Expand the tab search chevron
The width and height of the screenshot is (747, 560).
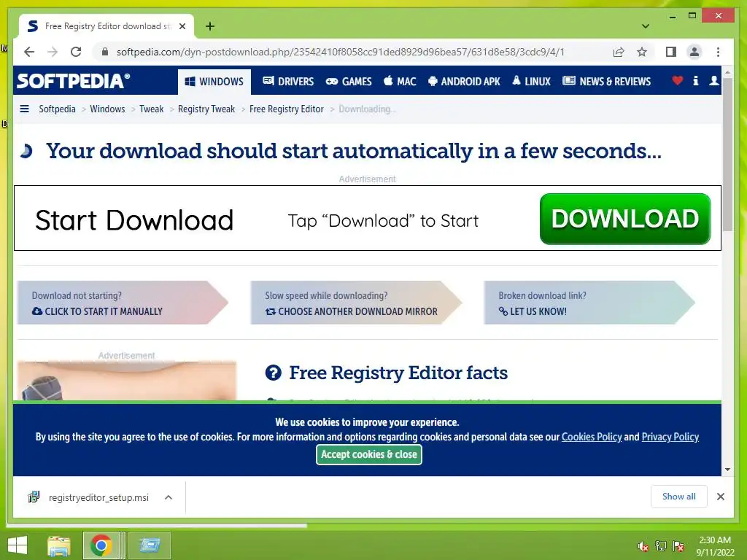tap(645, 26)
